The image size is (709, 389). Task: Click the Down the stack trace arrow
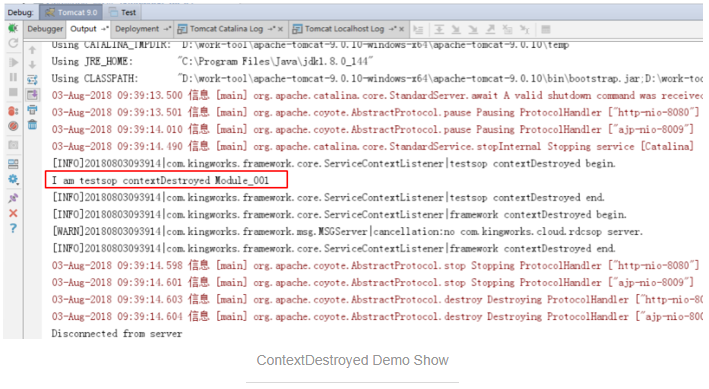[x=32, y=65]
